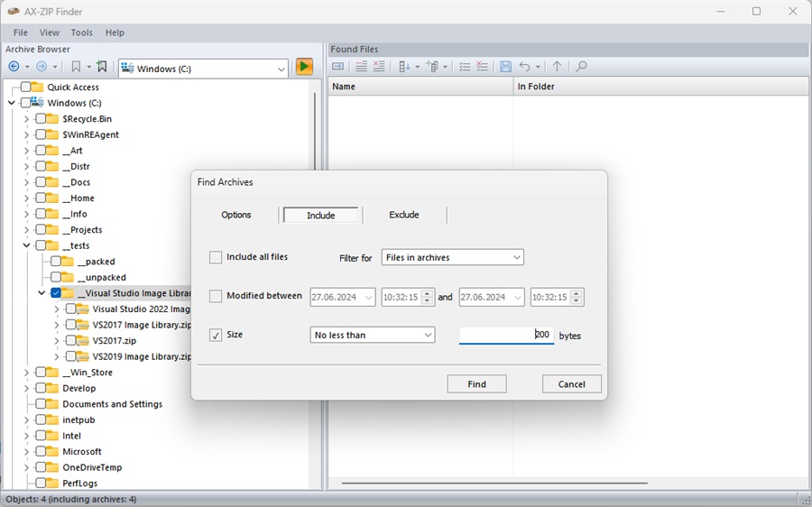This screenshot has height=507, width=812.
Task: Collapse the Windows (C:) tree node
Action: (x=12, y=103)
